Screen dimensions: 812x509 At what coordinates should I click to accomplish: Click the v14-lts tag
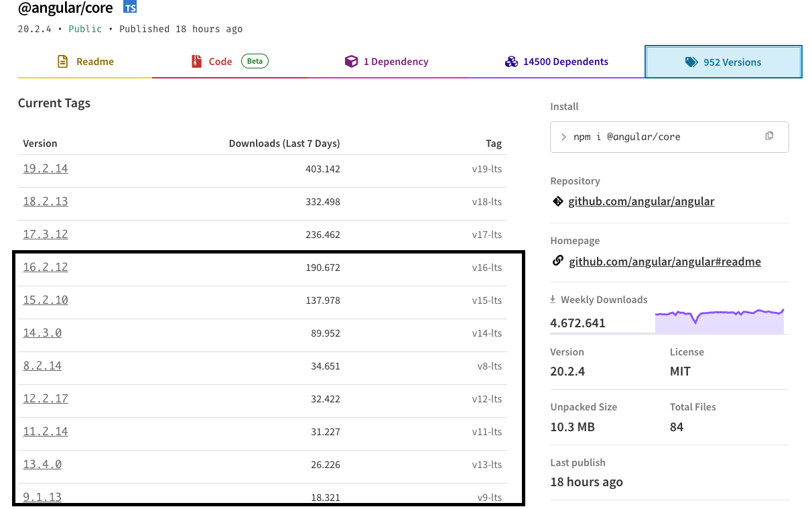pos(487,333)
